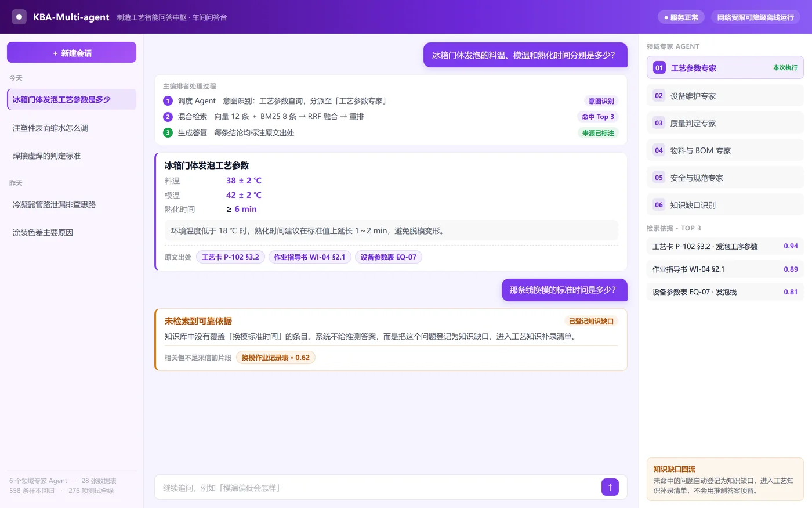Select the 设备维护专家 agent

click(725, 96)
